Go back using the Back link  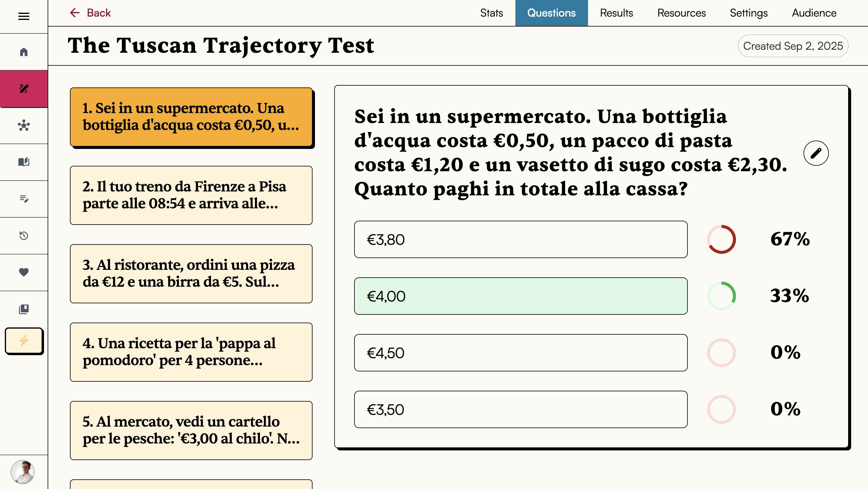[90, 13]
